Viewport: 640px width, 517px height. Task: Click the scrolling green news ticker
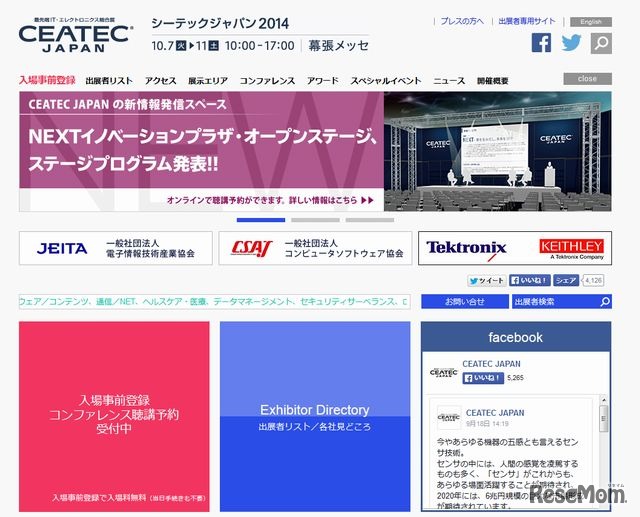214,302
